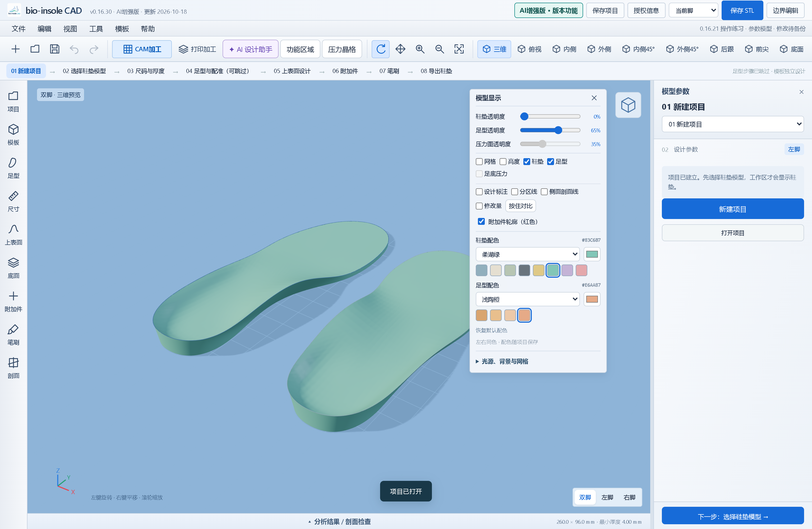Go to step 05 上表面设计
This screenshot has width=812, height=529.
click(x=292, y=71)
